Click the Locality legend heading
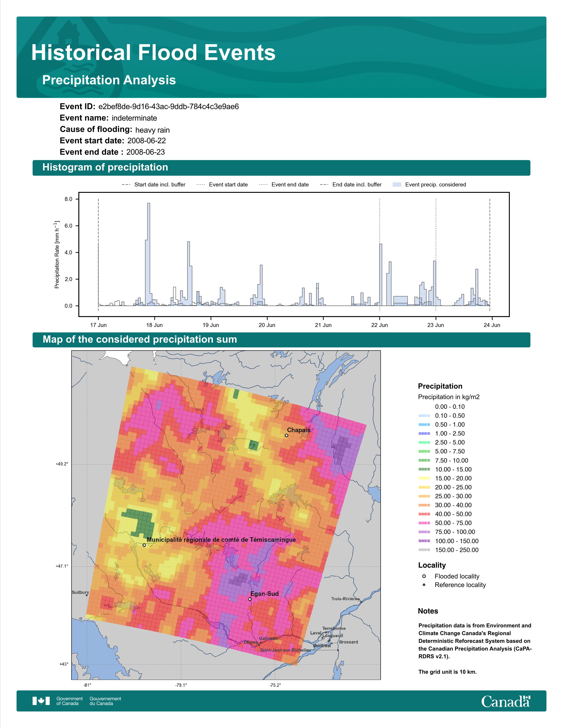563x728 pixels. [x=432, y=565]
